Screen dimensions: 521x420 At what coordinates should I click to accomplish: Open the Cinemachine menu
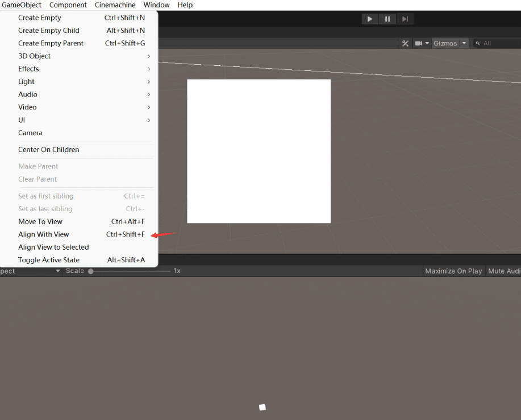[115, 5]
